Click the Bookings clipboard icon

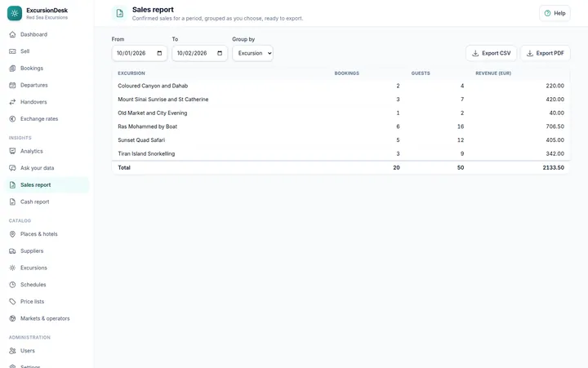coord(12,69)
